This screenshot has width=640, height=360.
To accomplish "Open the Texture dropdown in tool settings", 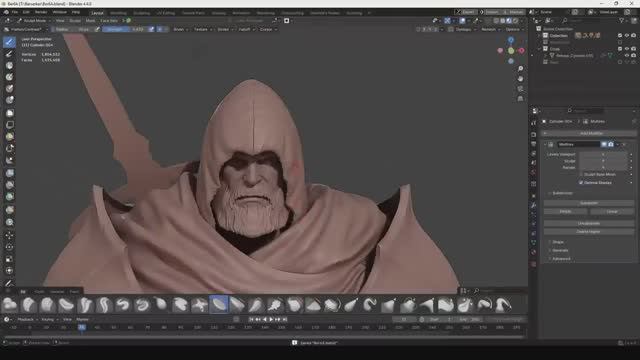I will [202, 29].
